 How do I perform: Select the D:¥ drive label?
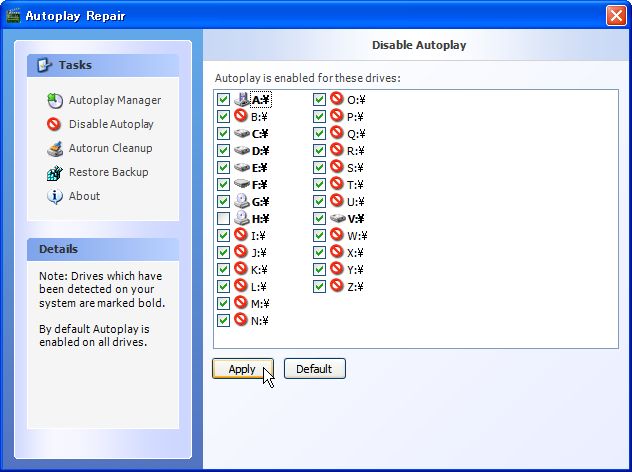click(260, 151)
